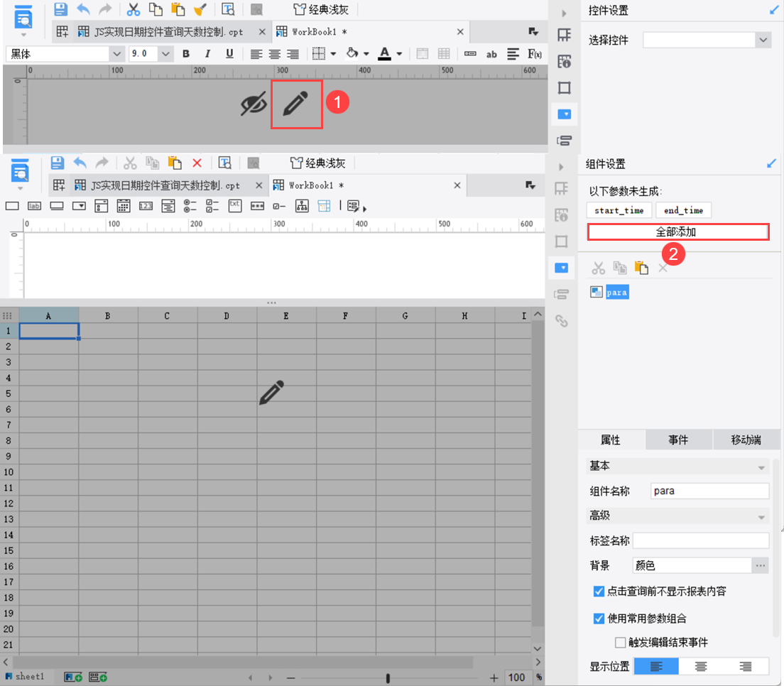Click the 标签名称 input field
This screenshot has height=686, width=784.
click(x=700, y=540)
